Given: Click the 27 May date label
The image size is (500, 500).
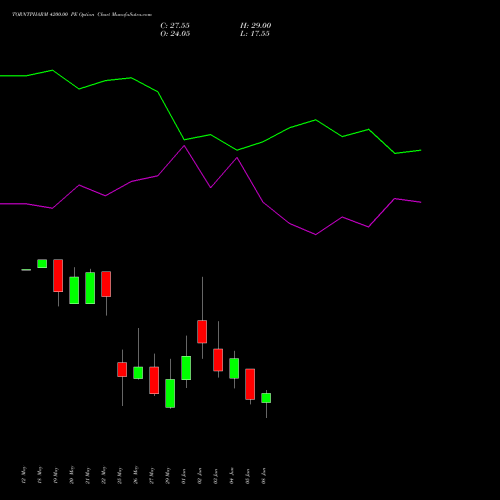Looking at the screenshot, I should coord(152,475).
